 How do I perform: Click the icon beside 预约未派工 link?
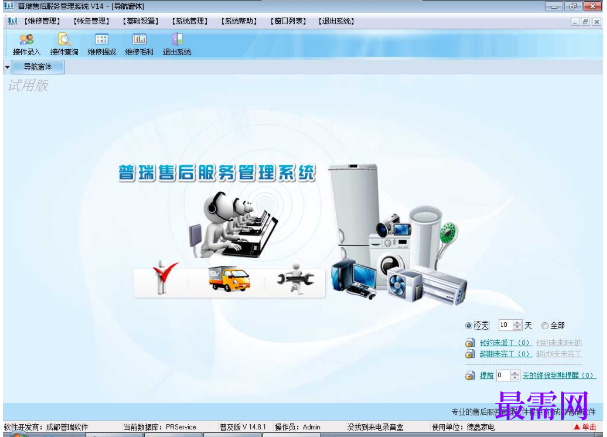(x=470, y=343)
